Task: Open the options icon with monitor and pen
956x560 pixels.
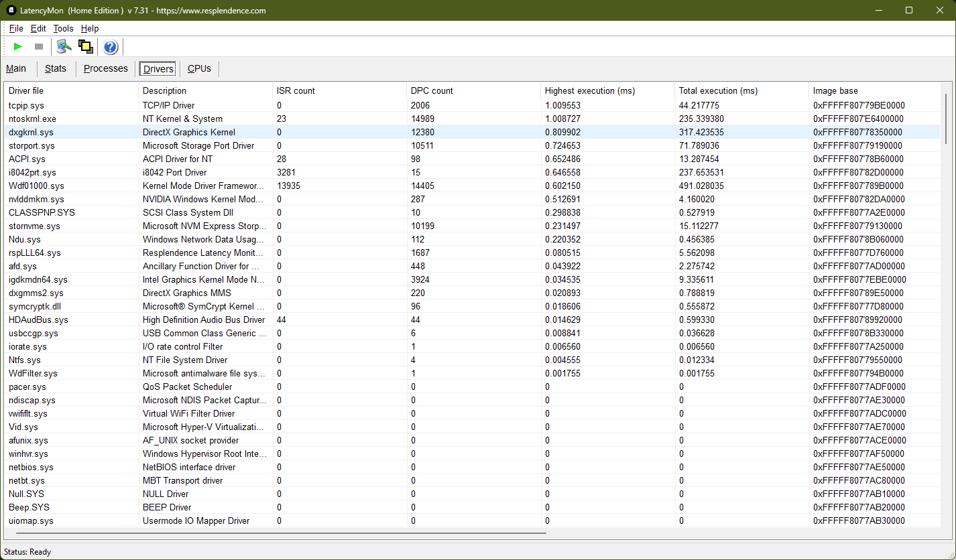Action: tap(64, 46)
